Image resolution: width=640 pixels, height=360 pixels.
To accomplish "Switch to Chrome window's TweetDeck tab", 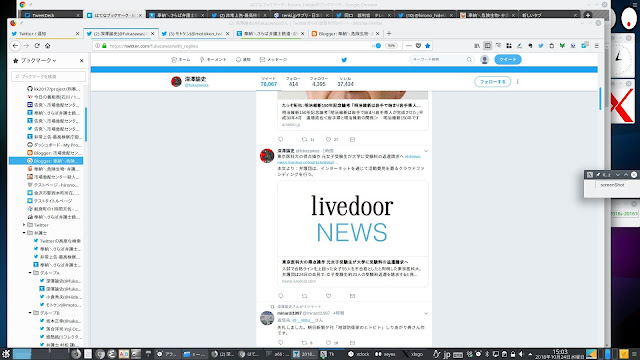I will [x=51, y=15].
